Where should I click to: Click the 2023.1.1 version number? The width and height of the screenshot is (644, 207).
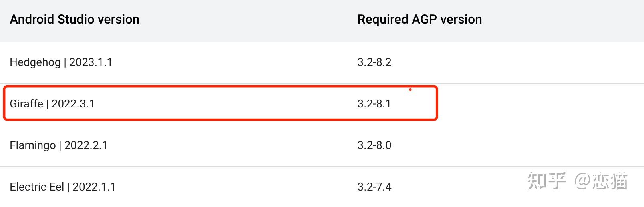tap(91, 62)
